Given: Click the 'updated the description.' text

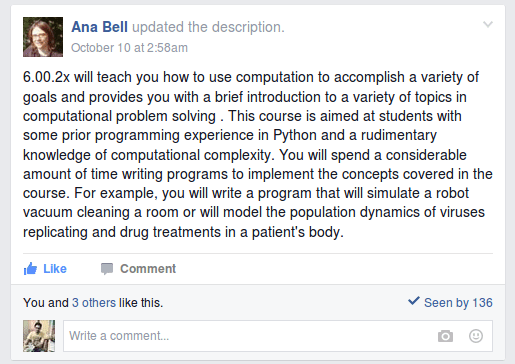Looking at the screenshot, I should 208,27.
